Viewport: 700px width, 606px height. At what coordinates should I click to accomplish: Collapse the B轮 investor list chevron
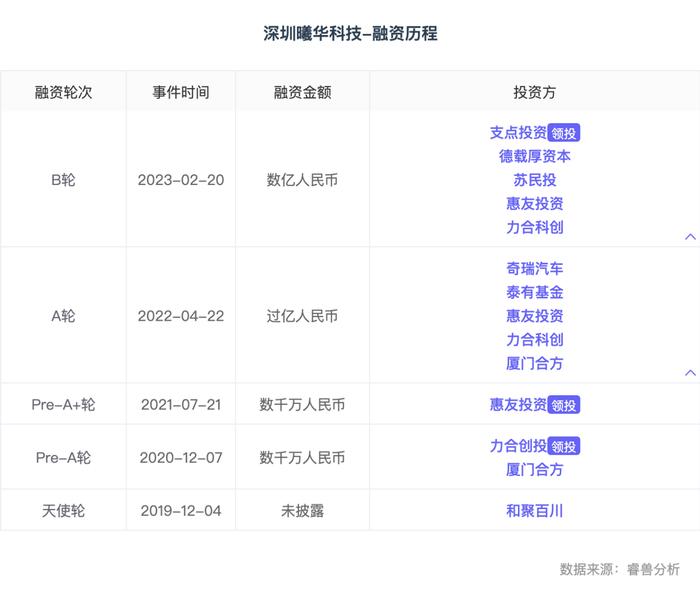(x=690, y=237)
